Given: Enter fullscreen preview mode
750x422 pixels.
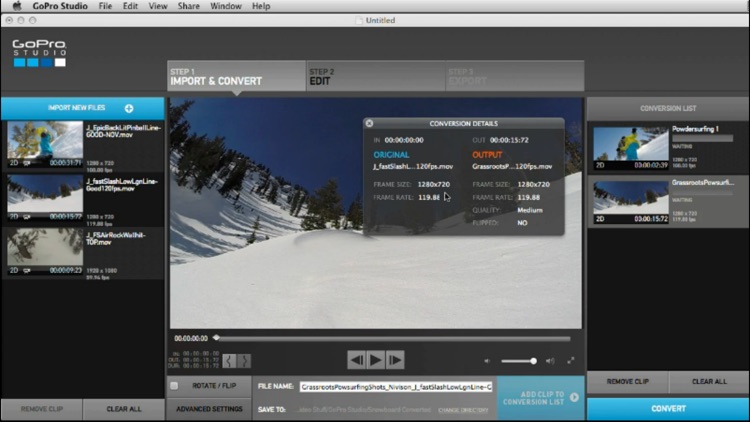Looking at the screenshot, I should [571, 361].
